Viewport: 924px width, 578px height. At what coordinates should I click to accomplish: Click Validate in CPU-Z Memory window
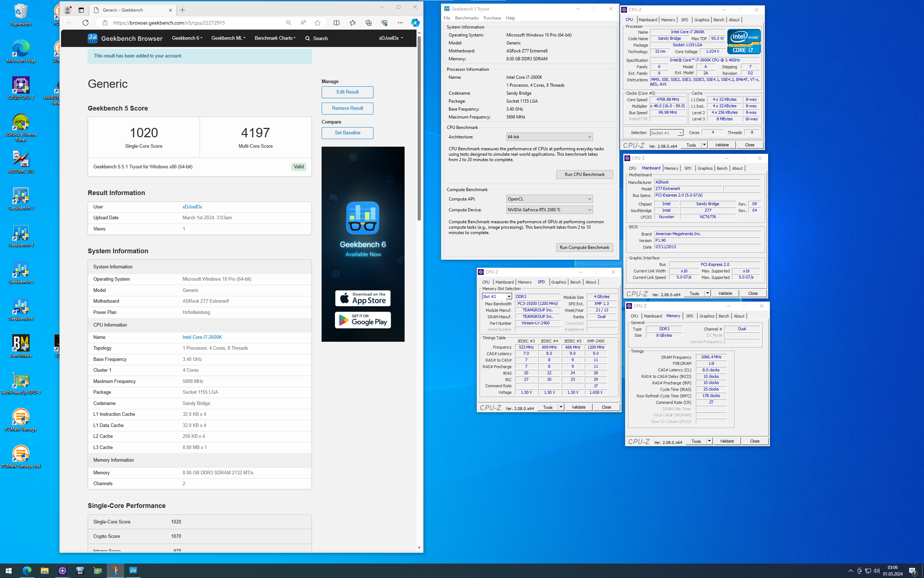point(727,441)
